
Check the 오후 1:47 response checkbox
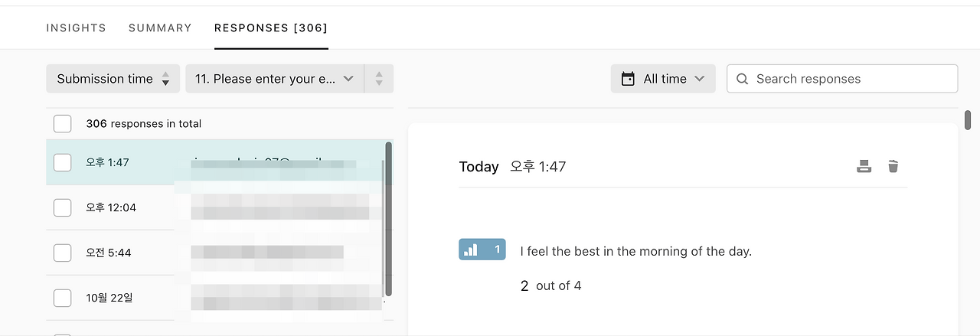tap(62, 162)
